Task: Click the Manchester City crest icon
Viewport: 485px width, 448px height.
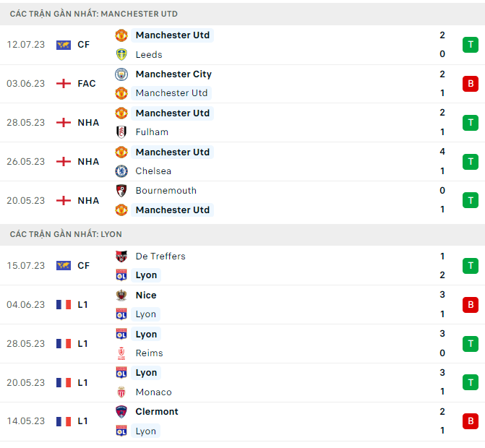Action: [x=121, y=74]
